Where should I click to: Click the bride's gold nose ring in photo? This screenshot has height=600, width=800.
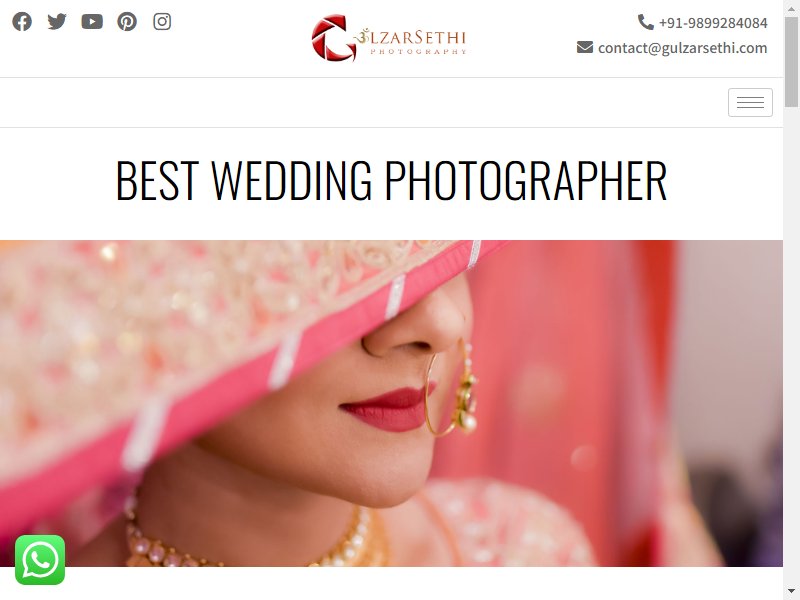(451, 390)
